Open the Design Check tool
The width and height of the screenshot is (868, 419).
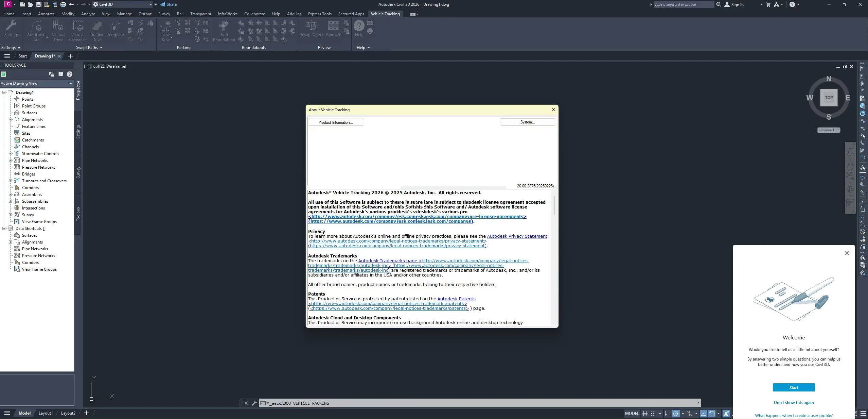pos(311,27)
